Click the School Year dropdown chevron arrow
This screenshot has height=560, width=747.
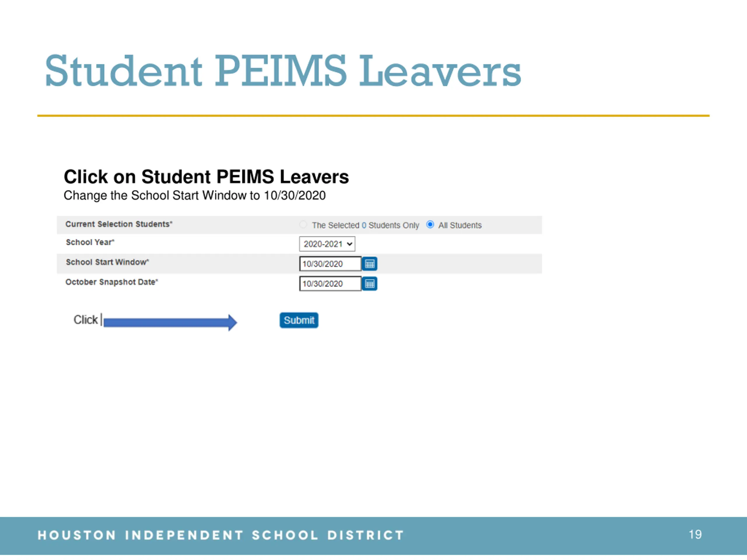coord(350,244)
